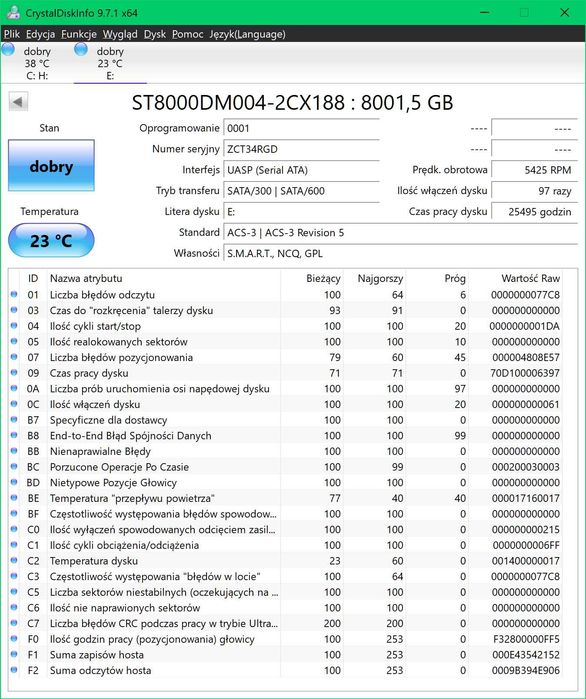
Task: Click status dot for attribute C5
Action: tap(14, 592)
